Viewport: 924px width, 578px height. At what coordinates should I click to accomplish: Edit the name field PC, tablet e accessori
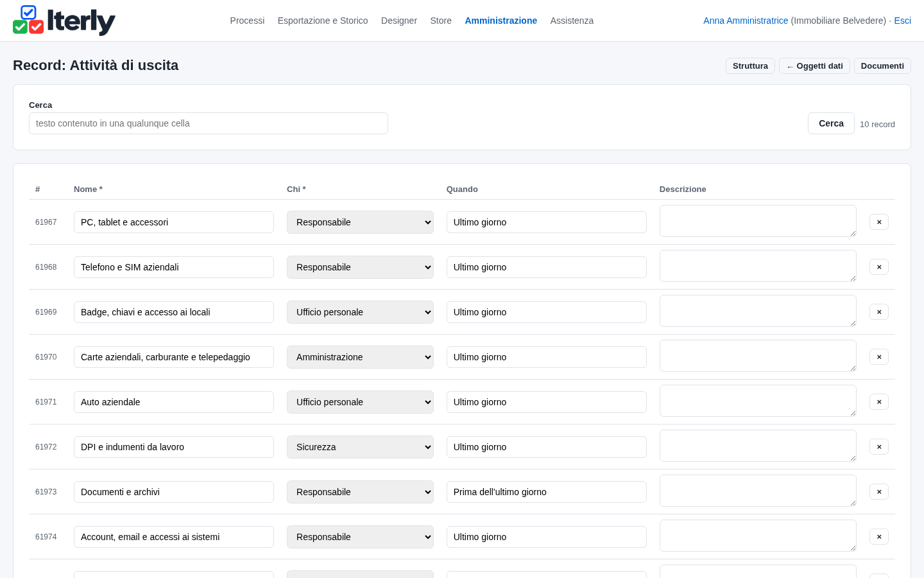[174, 222]
